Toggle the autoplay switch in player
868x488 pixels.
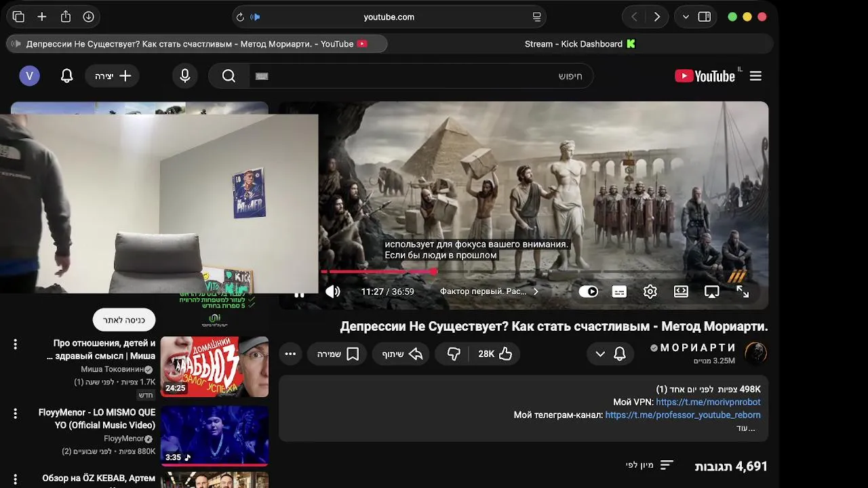pos(588,291)
